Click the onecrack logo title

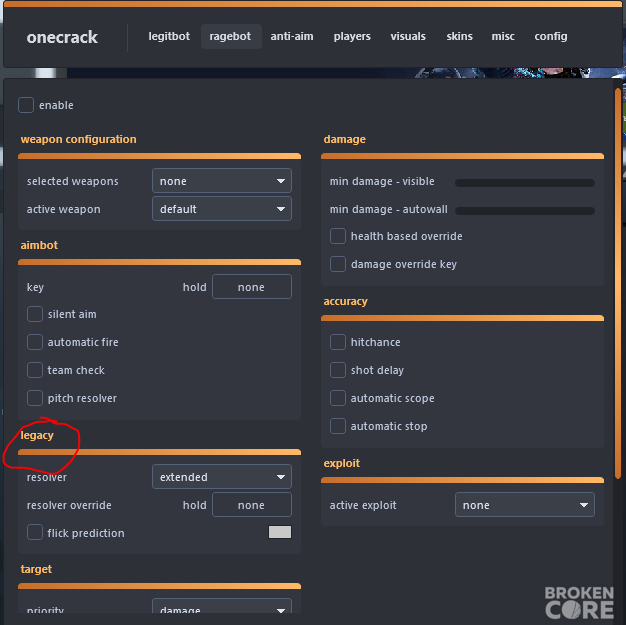[x=62, y=37]
